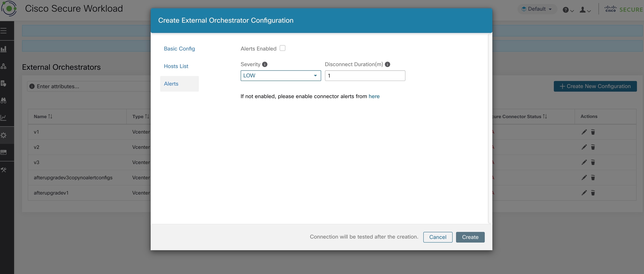Follow the 'here' connector alerts link
The image size is (644, 274).
[374, 96]
